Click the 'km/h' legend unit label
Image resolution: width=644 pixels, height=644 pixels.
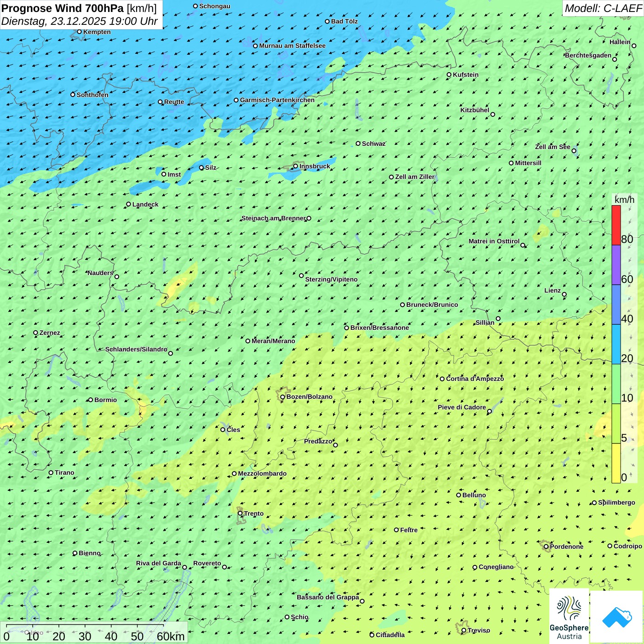pyautogui.click(x=624, y=200)
